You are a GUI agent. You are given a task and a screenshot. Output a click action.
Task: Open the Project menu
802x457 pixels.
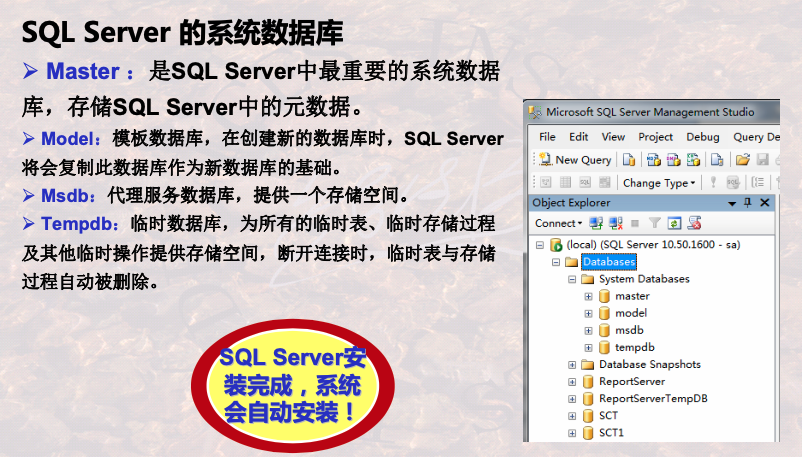[x=655, y=137]
